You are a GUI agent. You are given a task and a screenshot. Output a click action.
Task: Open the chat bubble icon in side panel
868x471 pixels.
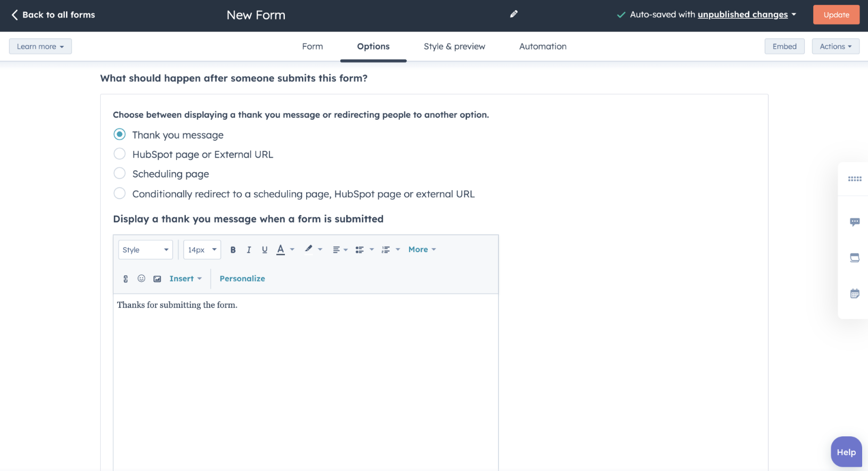pyautogui.click(x=855, y=222)
